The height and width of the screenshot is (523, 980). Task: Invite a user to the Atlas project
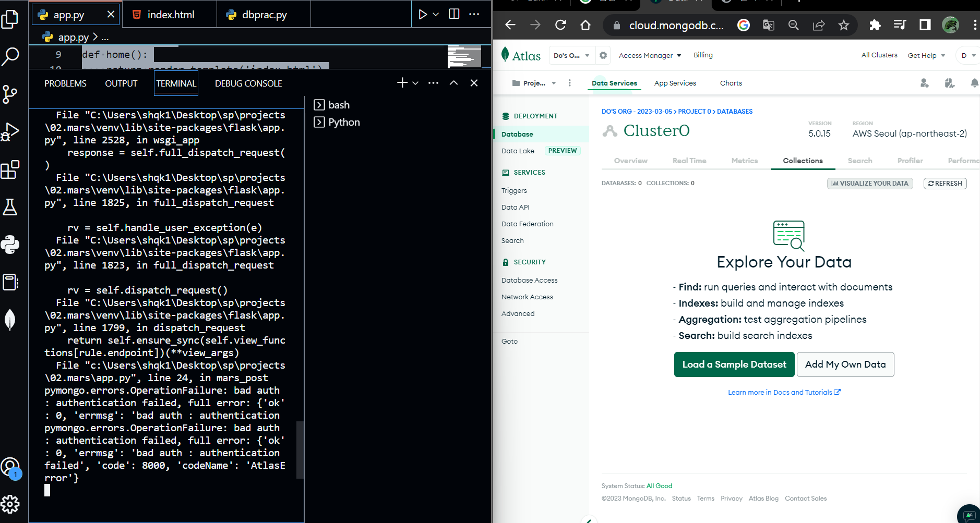click(924, 83)
